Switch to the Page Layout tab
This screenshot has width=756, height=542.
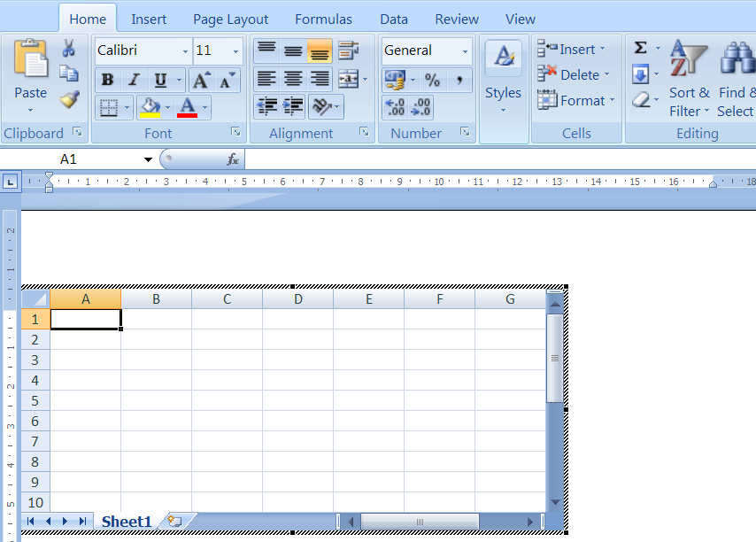click(230, 19)
